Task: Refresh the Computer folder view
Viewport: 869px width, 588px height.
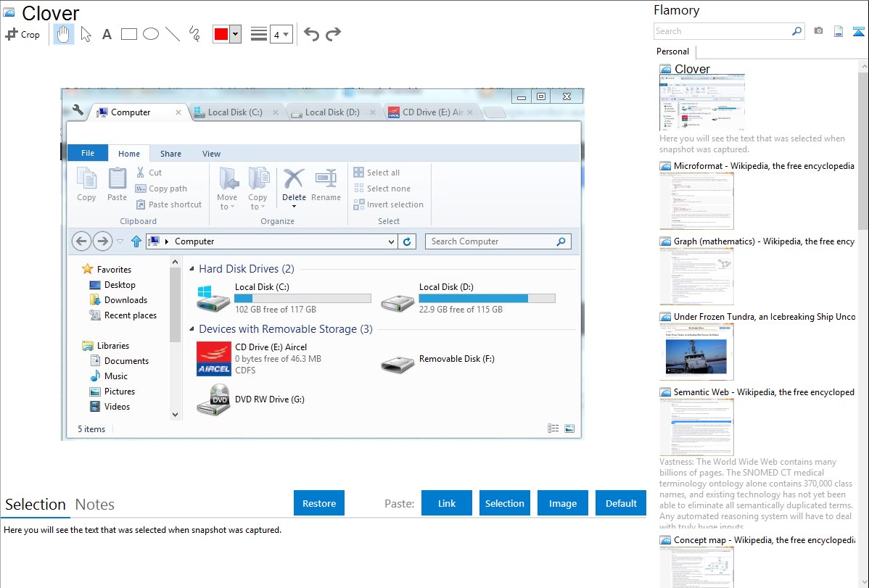Action: [x=407, y=241]
